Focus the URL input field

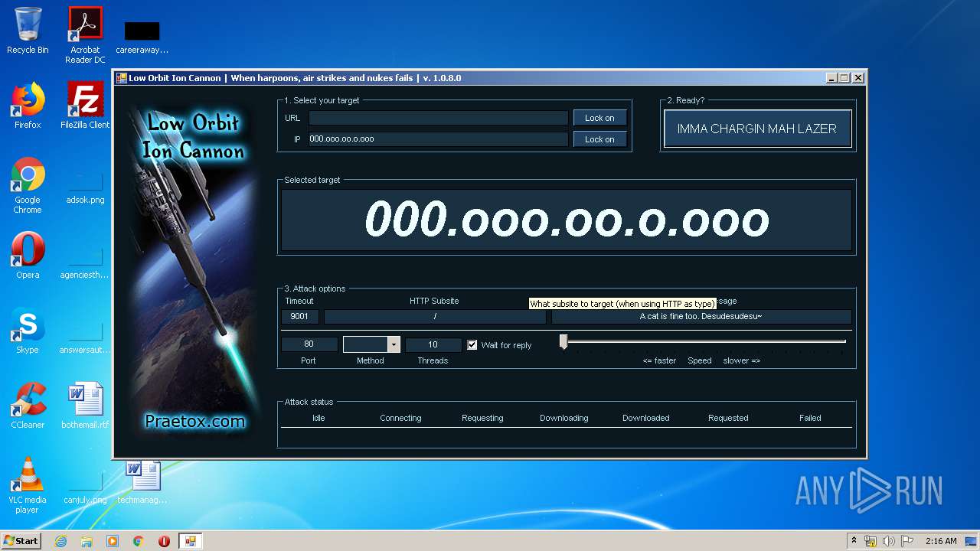(439, 118)
